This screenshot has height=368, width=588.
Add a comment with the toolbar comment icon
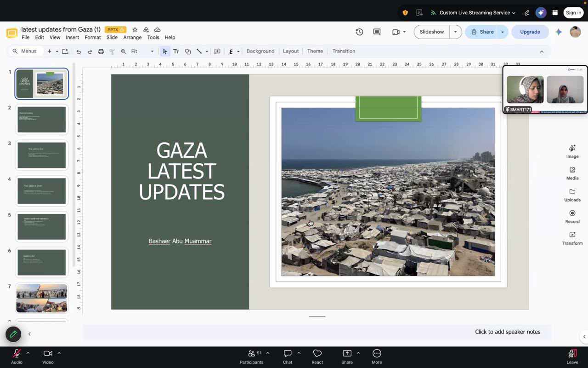[x=217, y=52]
